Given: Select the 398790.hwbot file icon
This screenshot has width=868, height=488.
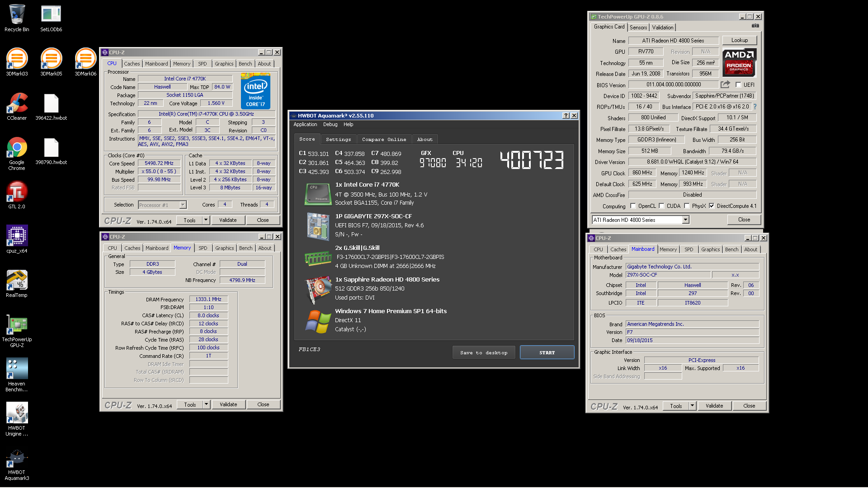Looking at the screenshot, I should pos(51,150).
